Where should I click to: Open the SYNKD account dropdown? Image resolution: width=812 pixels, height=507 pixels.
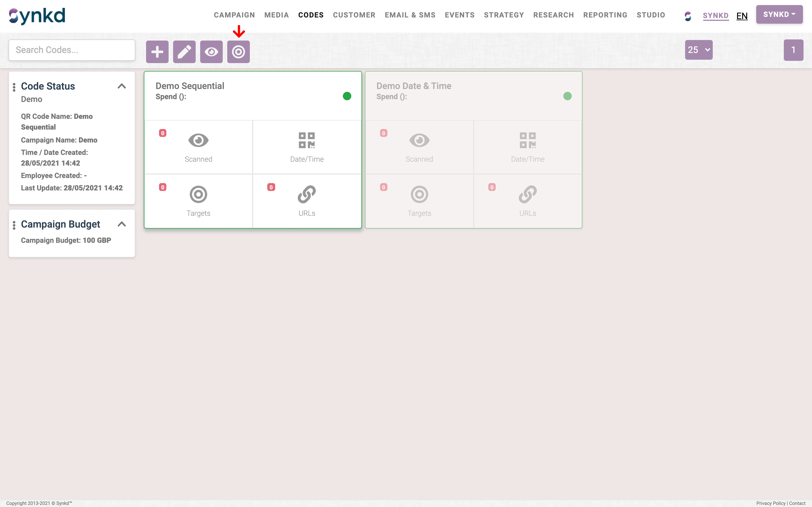tap(779, 14)
